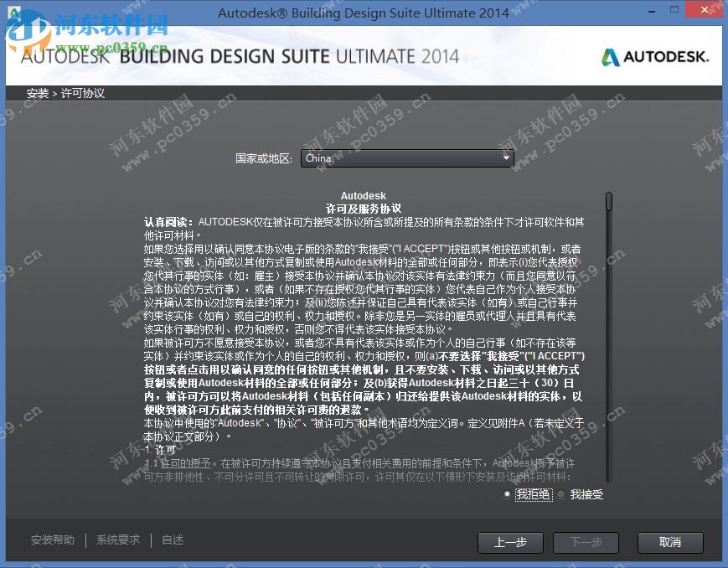The width and height of the screenshot is (728, 568).
Task: Open the 国家或地区 country dropdown
Action: click(x=406, y=157)
